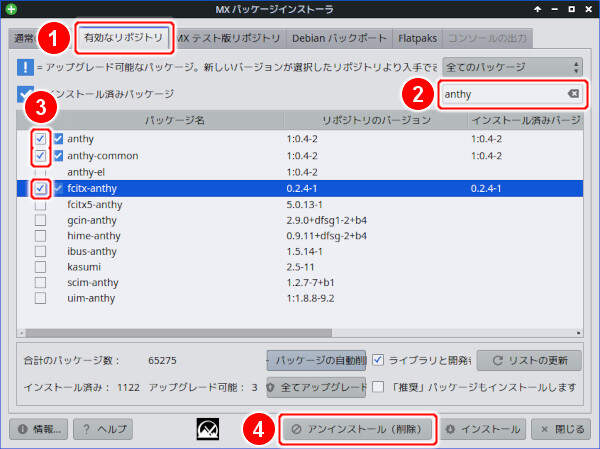Select the anthy-el package row
The image size is (600, 449).
(300, 172)
